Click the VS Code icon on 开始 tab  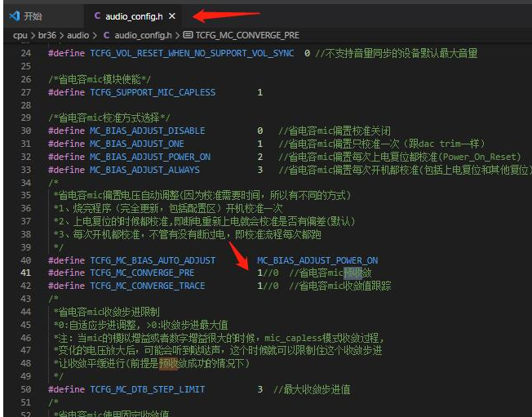click(x=15, y=16)
